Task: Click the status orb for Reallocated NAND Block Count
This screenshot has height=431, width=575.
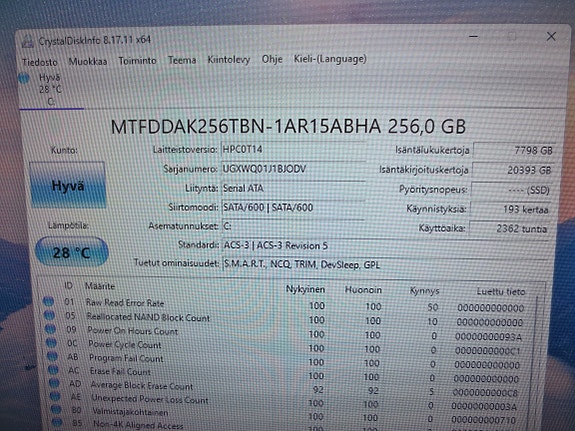Action: point(49,315)
